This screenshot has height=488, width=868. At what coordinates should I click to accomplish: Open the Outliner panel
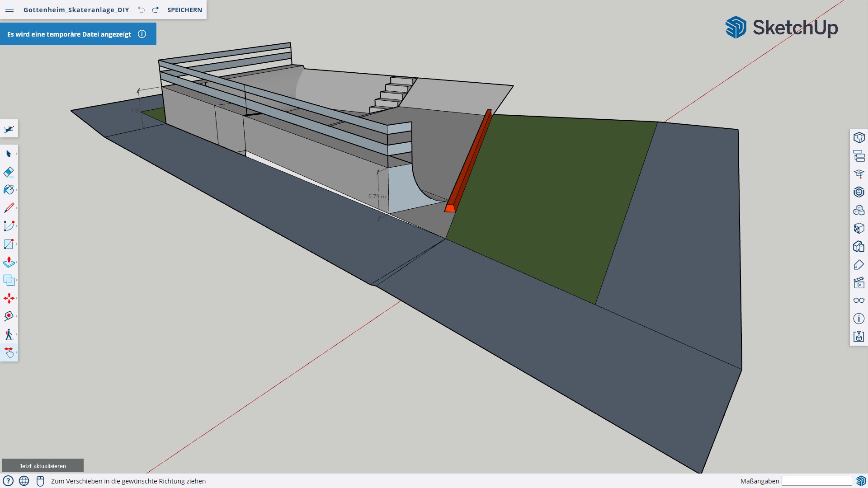859,156
